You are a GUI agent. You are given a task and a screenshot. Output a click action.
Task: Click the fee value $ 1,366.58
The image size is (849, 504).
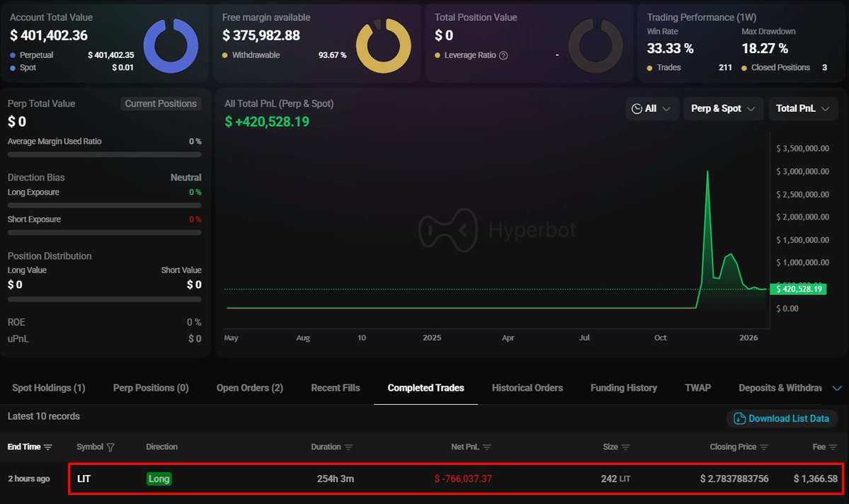point(816,479)
